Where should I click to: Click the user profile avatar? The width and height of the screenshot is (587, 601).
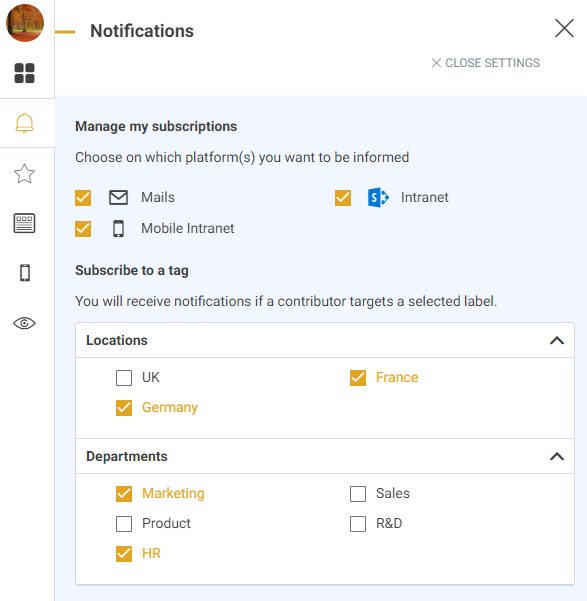click(25, 23)
